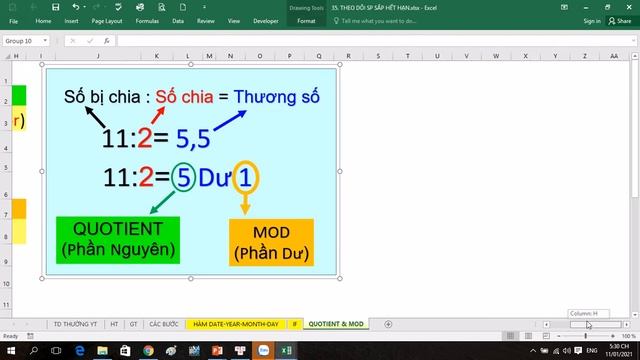Screen dimensions: 640x360
Task: Switch to the Home ribbon tab
Action: [x=43, y=21]
